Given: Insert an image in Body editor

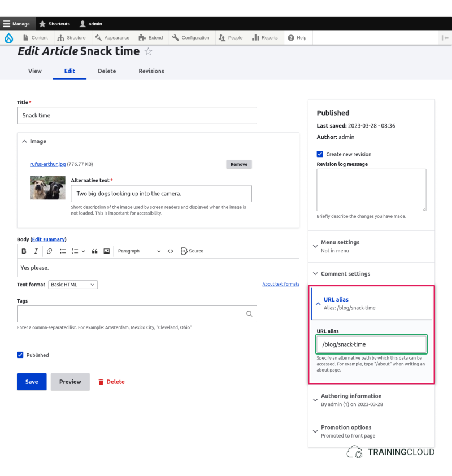Looking at the screenshot, I should coord(107,251).
